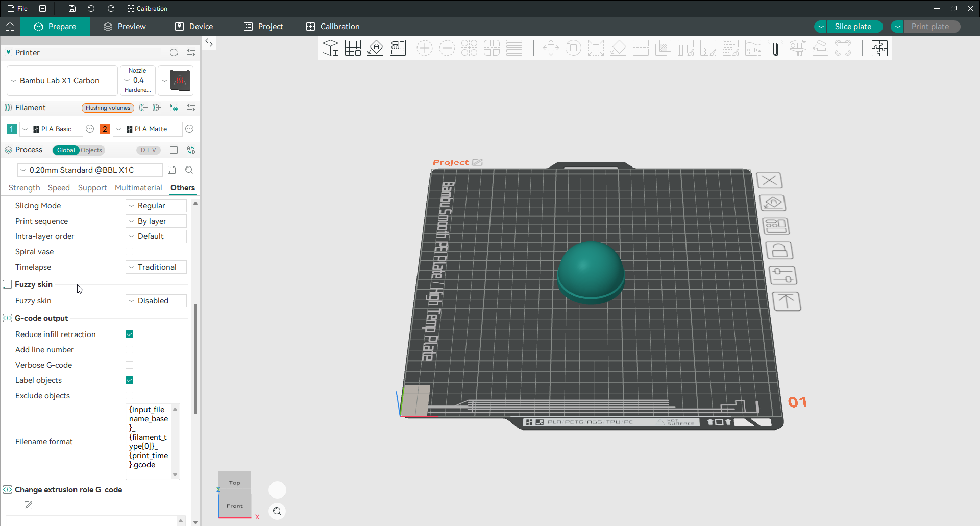This screenshot has width=980, height=526.
Task: Click the Variable layer height icon
Action: pyautogui.click(x=514, y=48)
